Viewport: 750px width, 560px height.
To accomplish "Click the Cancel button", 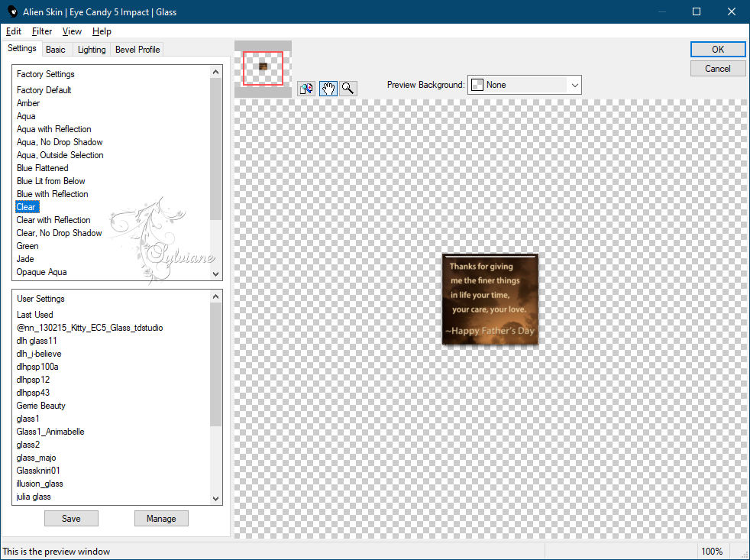I will tap(717, 69).
